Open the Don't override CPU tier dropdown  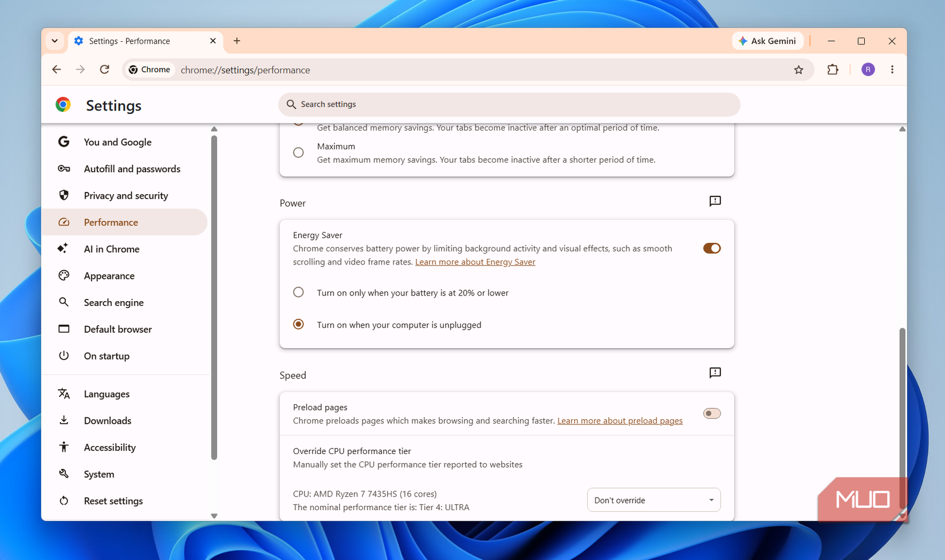click(653, 500)
